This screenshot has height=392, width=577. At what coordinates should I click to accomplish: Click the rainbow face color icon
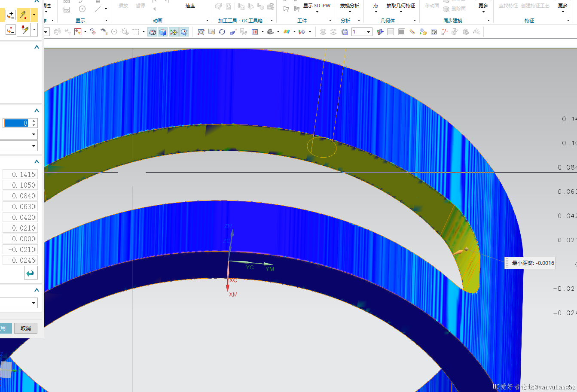[287, 32]
